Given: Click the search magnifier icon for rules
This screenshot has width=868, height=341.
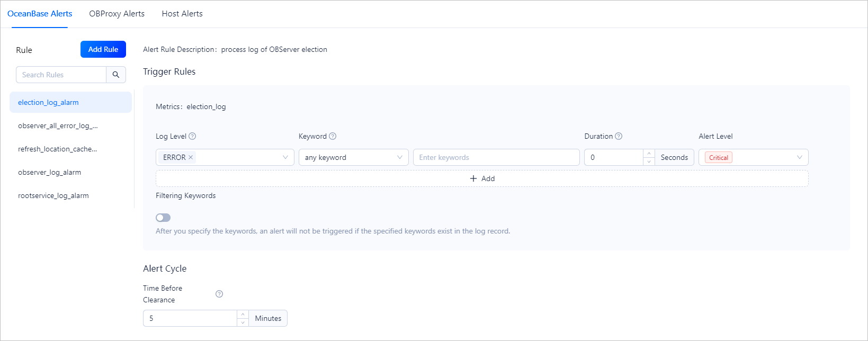Looking at the screenshot, I should click(116, 75).
